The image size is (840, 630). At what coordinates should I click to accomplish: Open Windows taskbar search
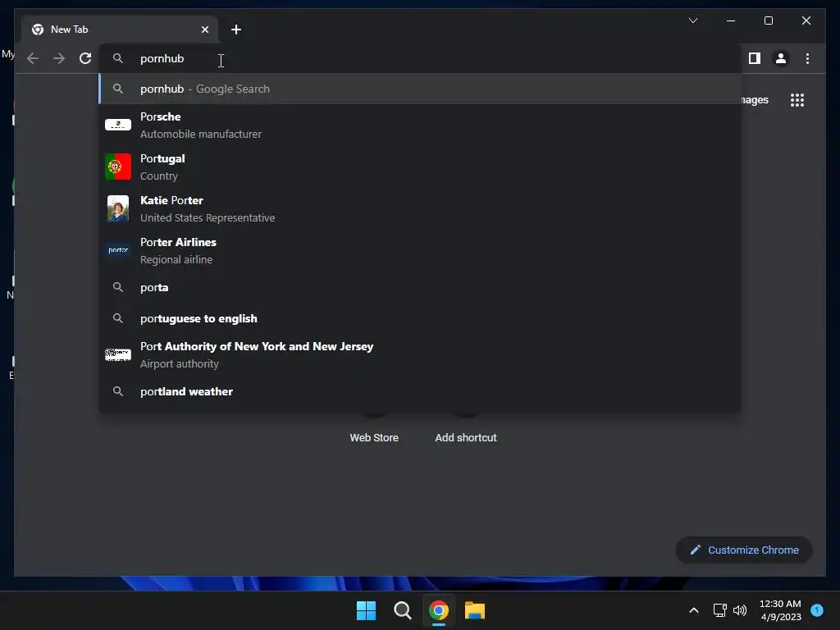[x=402, y=610]
